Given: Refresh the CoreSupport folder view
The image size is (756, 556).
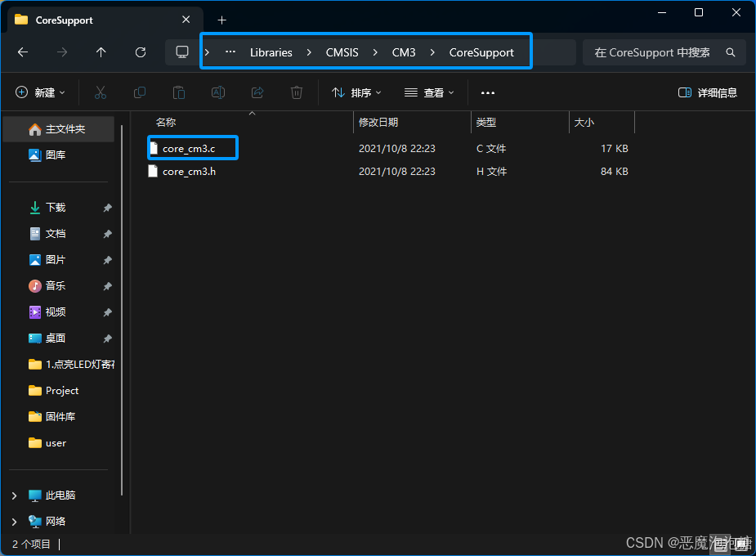Looking at the screenshot, I should coord(141,52).
